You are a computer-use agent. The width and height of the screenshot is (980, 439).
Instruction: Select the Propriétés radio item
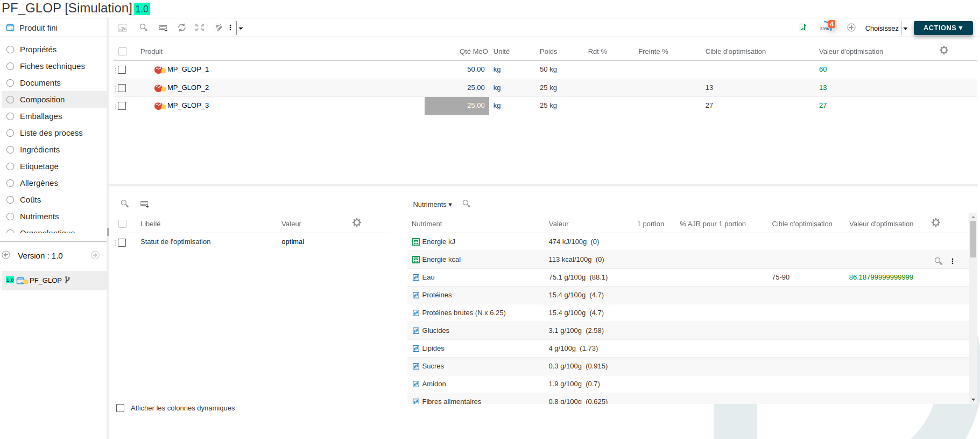click(x=10, y=49)
